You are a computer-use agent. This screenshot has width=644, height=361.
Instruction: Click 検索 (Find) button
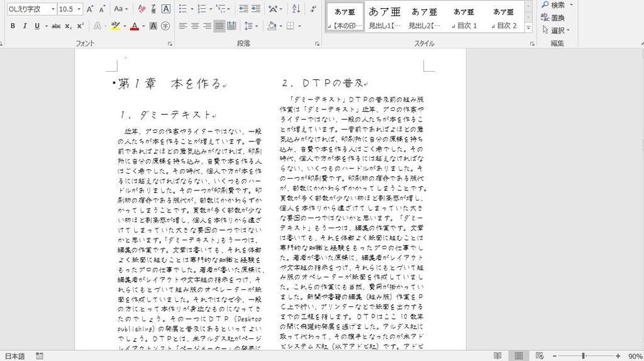(553, 5)
